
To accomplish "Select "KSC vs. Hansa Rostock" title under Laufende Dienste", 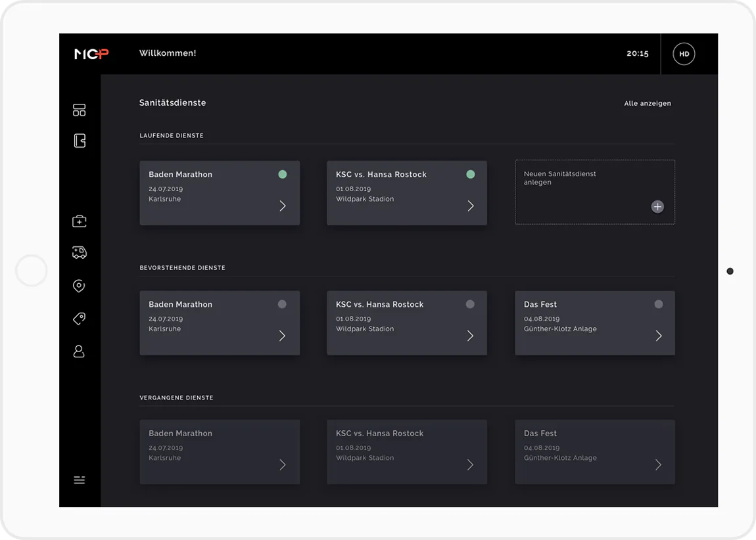I will [x=381, y=174].
